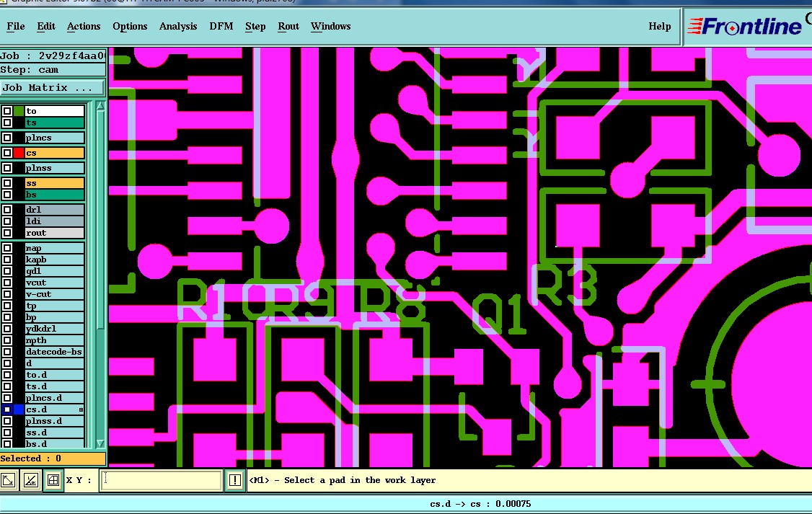The image size is (812, 514).
Task: Open the Options menu
Action: tap(130, 27)
